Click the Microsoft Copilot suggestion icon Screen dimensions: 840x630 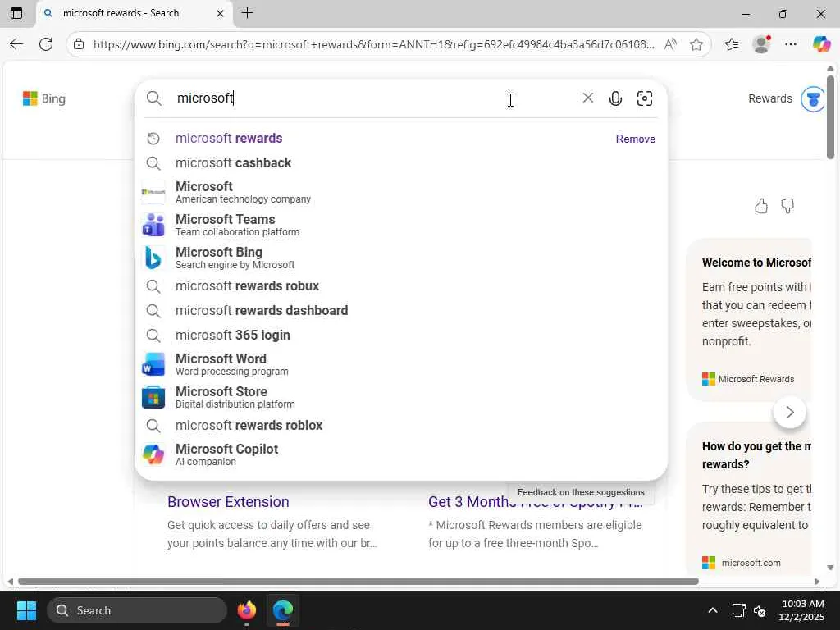coord(153,454)
